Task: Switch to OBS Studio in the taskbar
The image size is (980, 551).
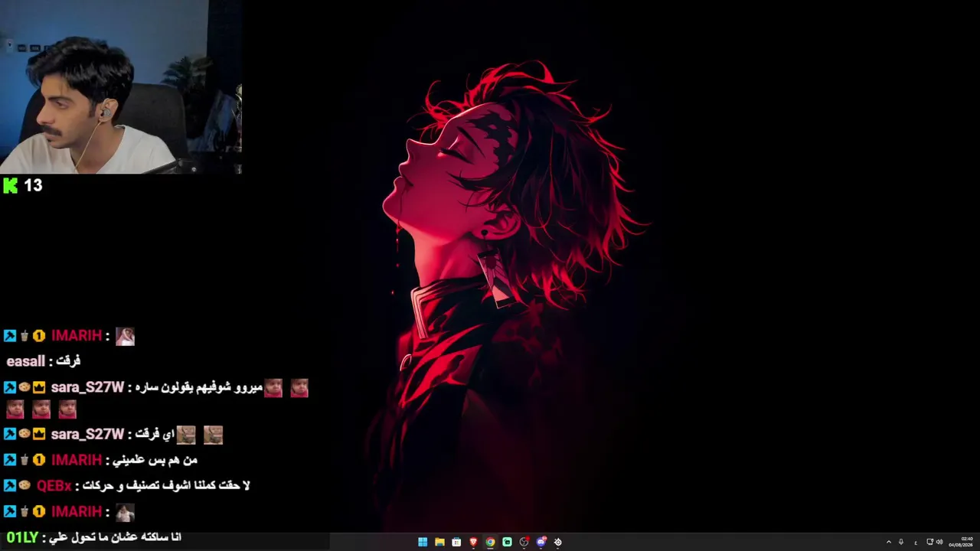Action: pyautogui.click(x=524, y=542)
